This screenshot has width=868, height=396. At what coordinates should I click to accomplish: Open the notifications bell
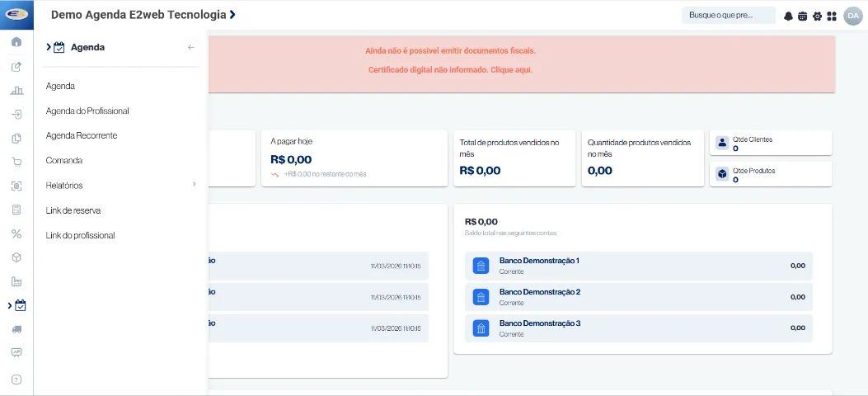coord(788,16)
